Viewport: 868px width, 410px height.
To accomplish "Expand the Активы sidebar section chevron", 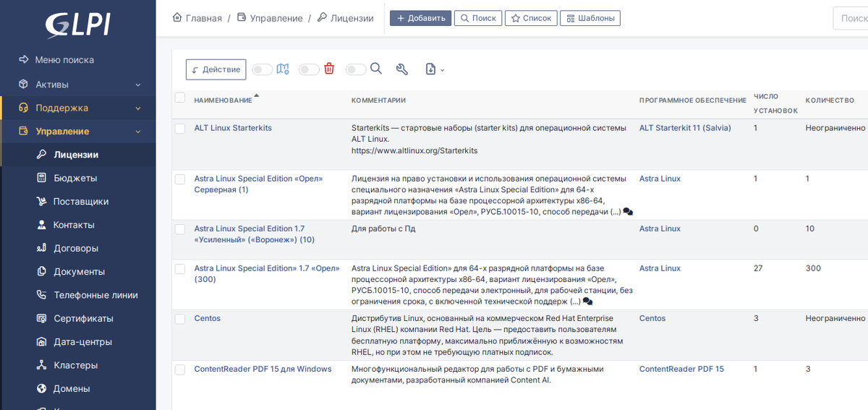I will click(x=137, y=85).
